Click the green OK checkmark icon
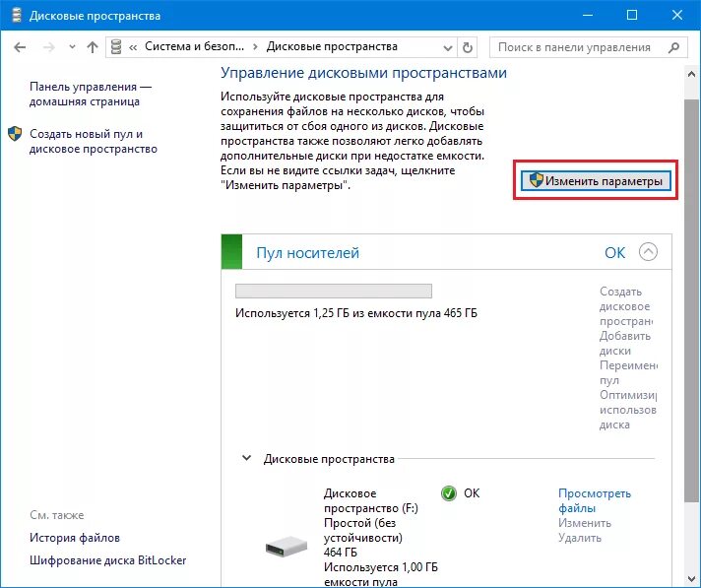The image size is (701, 588). click(x=448, y=493)
